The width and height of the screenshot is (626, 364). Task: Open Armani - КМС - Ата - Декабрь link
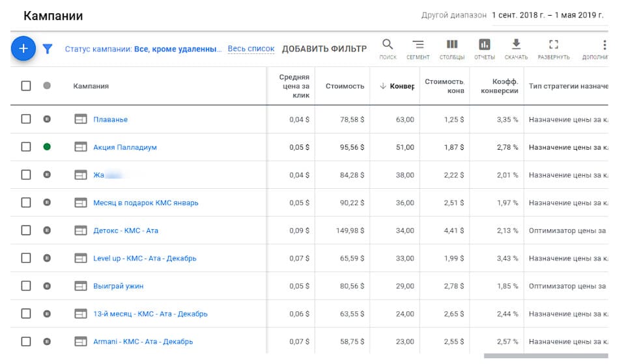point(143,342)
